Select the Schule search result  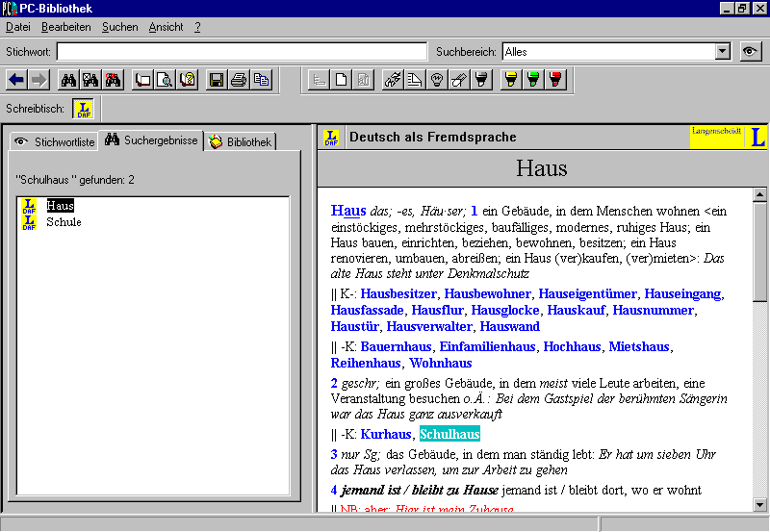(64, 222)
